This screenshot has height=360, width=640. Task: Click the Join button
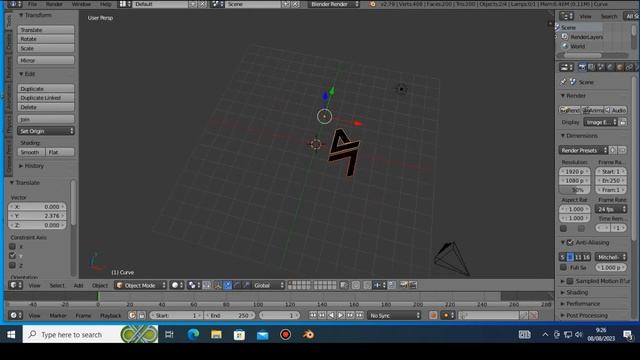[x=46, y=119]
